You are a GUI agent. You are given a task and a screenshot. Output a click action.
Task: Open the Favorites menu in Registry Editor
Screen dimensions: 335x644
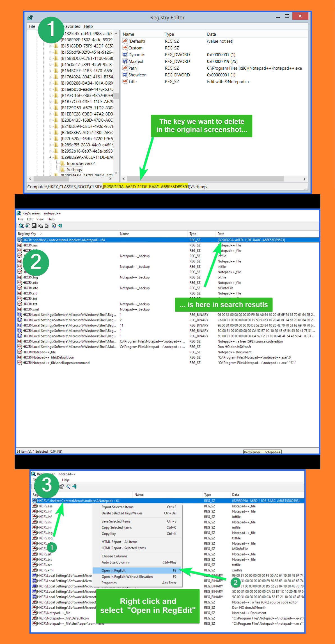72,26
